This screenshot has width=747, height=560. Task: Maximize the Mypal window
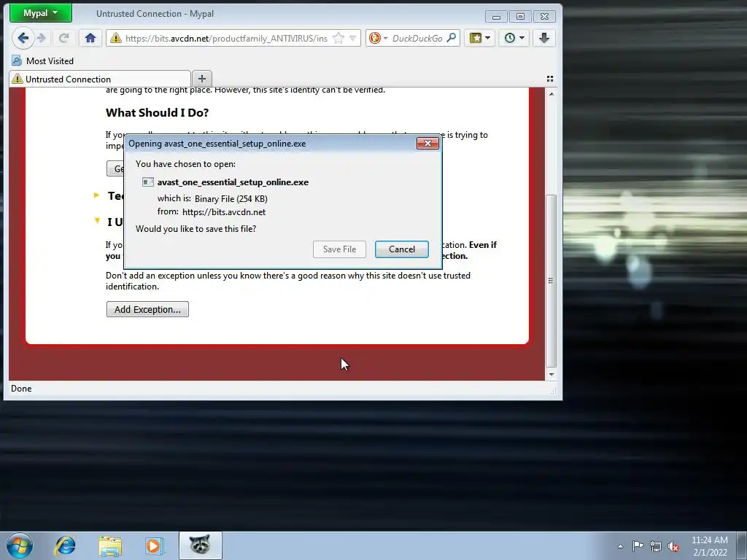pyautogui.click(x=520, y=17)
